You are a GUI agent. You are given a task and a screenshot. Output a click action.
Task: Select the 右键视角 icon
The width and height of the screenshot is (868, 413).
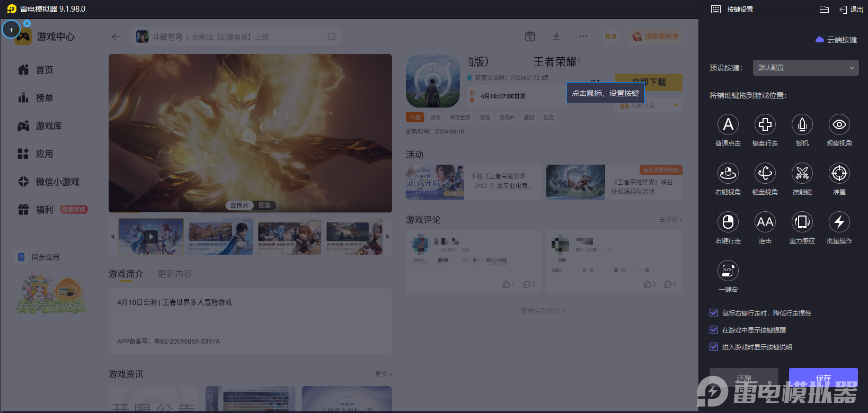[x=728, y=173]
